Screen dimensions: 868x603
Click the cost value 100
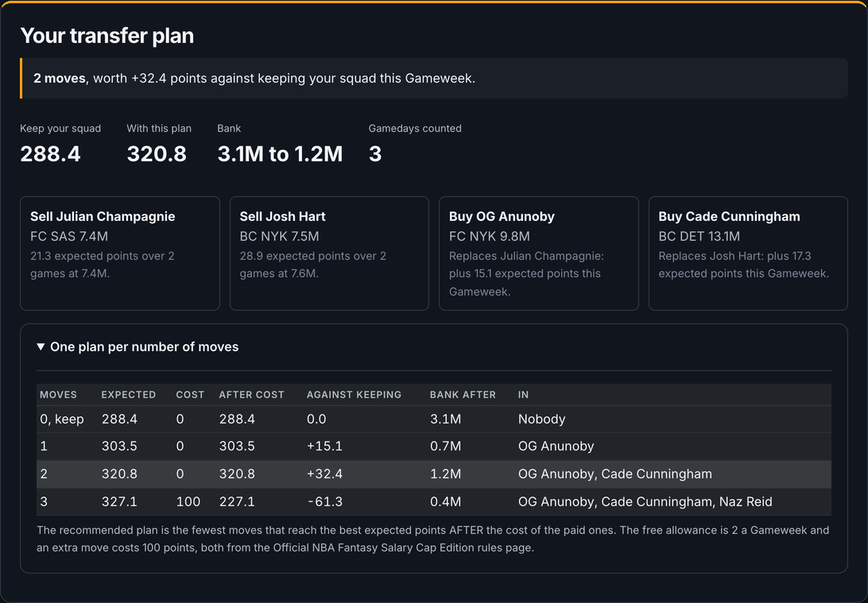(188, 501)
